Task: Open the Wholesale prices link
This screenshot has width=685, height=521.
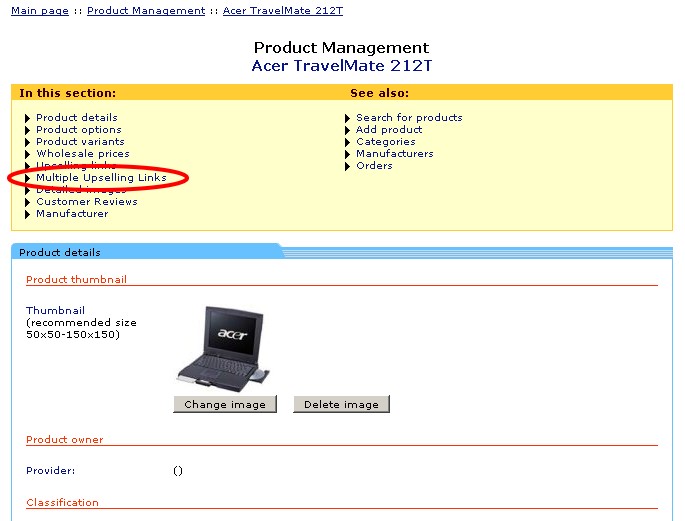Action: point(83,154)
